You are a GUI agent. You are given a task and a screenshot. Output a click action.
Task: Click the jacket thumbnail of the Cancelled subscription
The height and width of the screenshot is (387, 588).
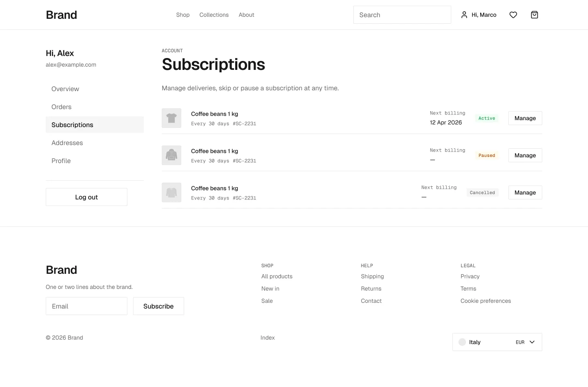(x=171, y=192)
